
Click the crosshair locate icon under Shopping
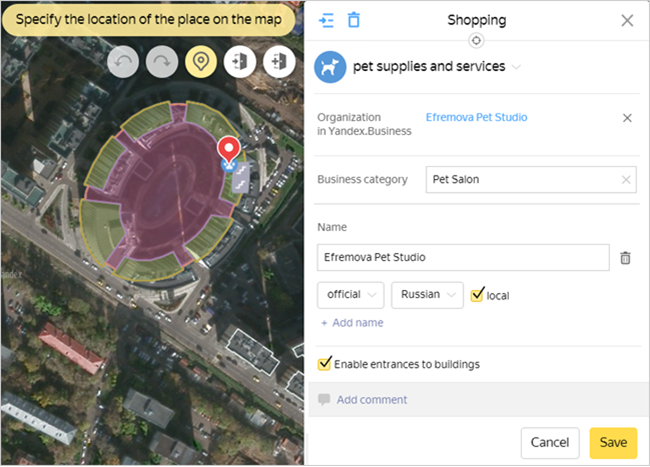pos(476,40)
